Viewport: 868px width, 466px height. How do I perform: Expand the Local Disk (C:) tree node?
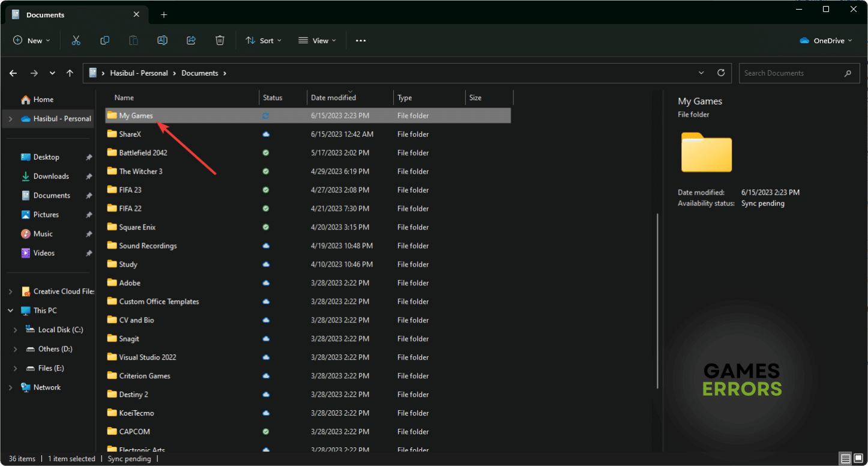[x=15, y=330]
